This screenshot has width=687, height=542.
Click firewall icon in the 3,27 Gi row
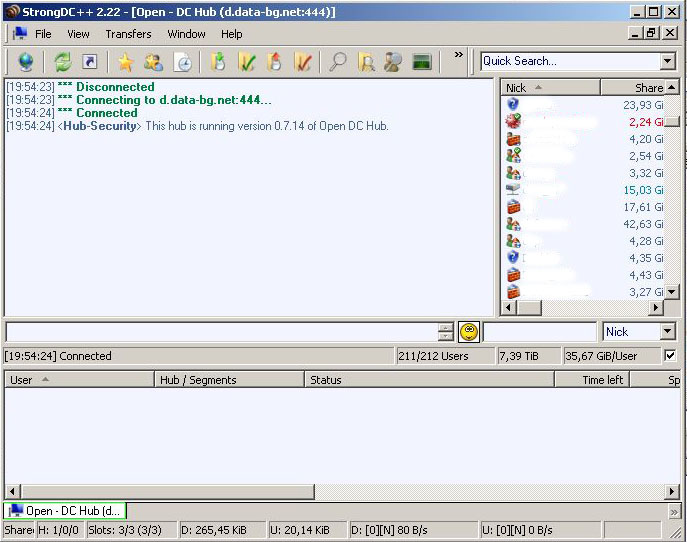513,291
